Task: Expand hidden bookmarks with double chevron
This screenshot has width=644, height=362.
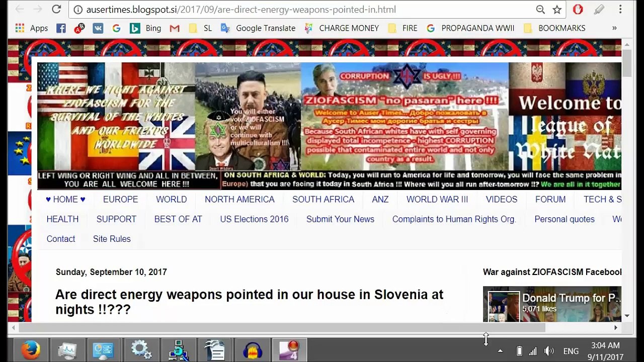Action: tap(614, 28)
